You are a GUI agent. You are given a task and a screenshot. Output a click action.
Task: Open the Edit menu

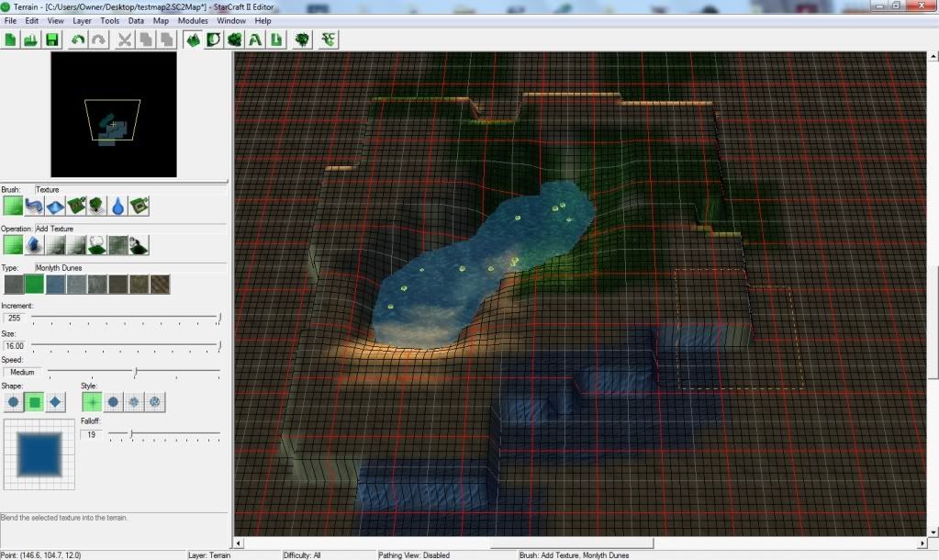tap(32, 20)
